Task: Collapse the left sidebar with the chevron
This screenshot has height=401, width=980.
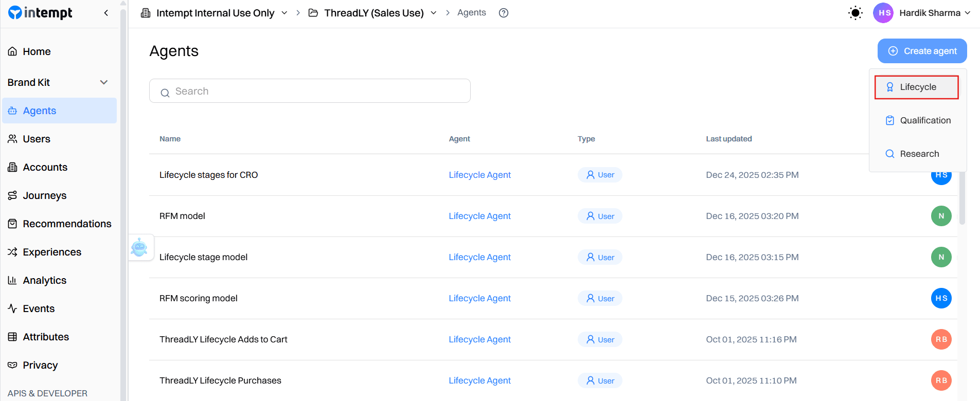Action: (106, 12)
